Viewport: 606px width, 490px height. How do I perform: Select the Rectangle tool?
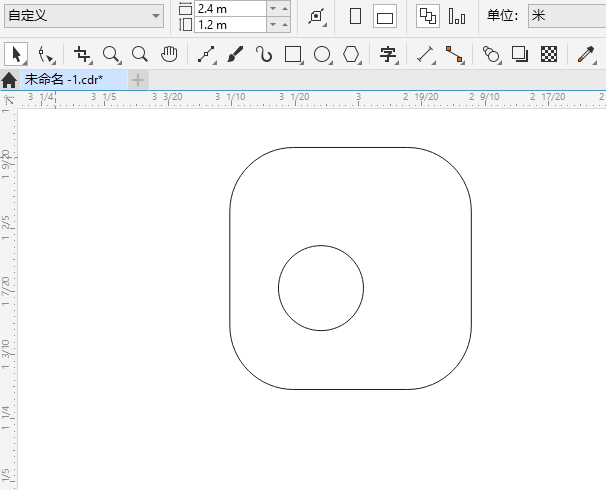pyautogui.click(x=293, y=54)
